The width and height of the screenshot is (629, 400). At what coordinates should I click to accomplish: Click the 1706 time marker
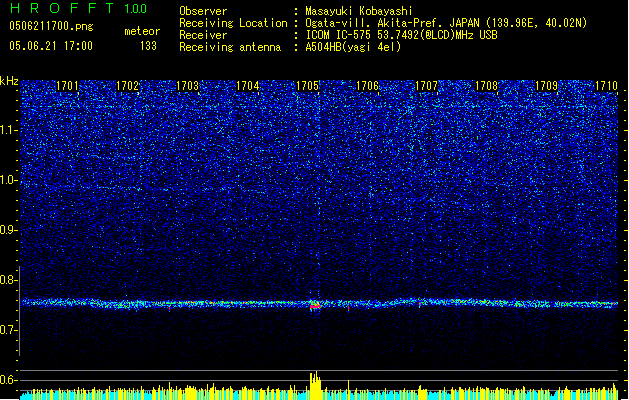pyautogui.click(x=367, y=86)
